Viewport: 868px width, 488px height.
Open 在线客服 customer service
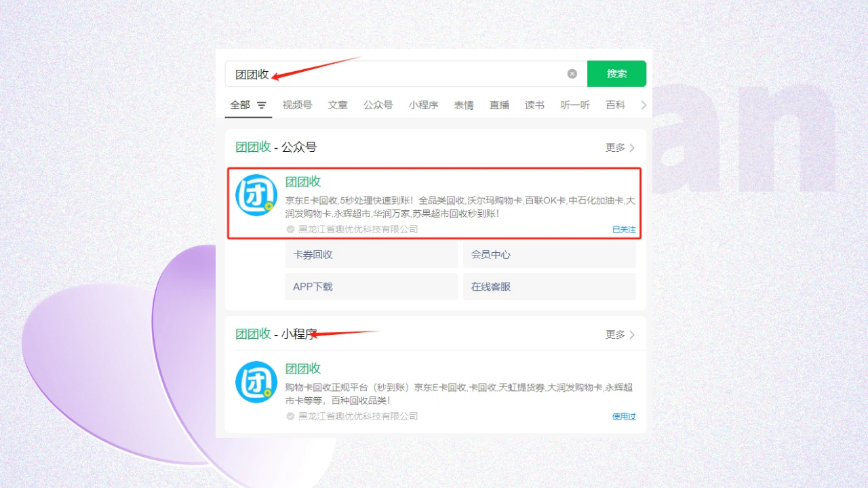tap(549, 287)
